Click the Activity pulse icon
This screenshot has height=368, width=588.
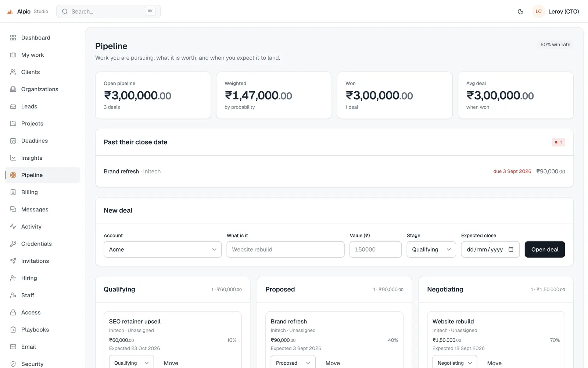[13, 227]
